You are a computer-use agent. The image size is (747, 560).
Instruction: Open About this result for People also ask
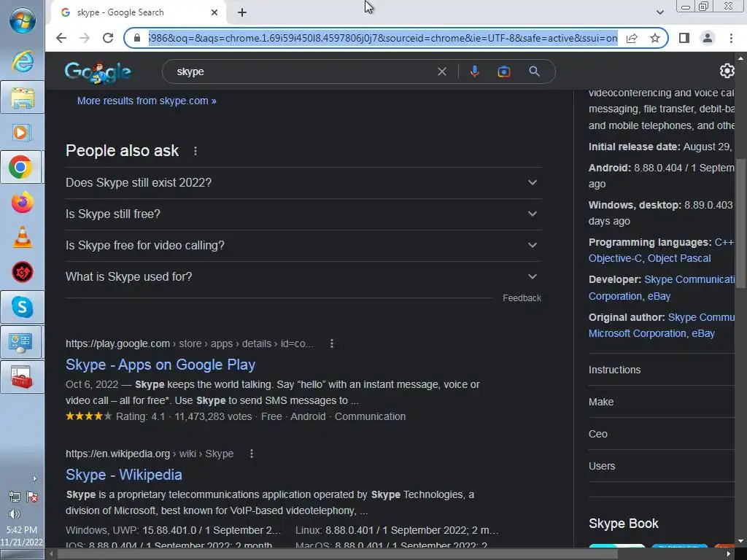tap(196, 151)
